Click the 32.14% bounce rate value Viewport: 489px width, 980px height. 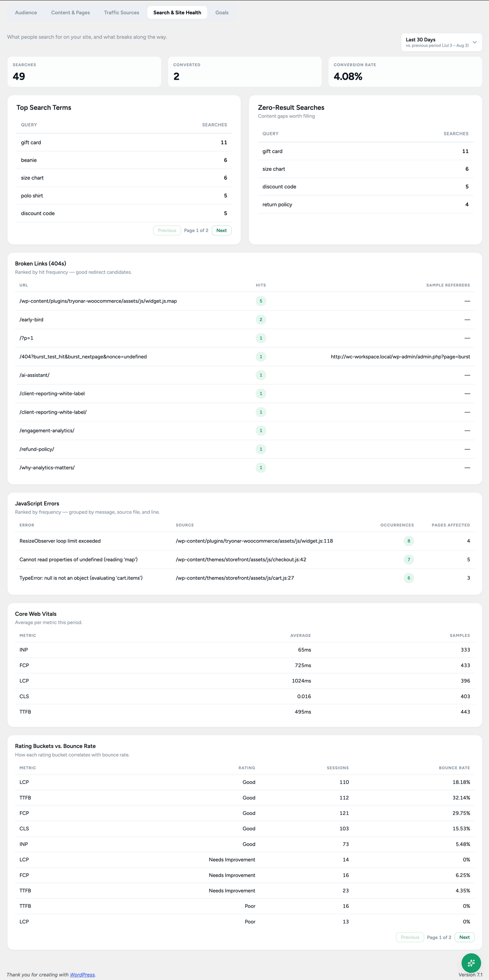click(461, 798)
